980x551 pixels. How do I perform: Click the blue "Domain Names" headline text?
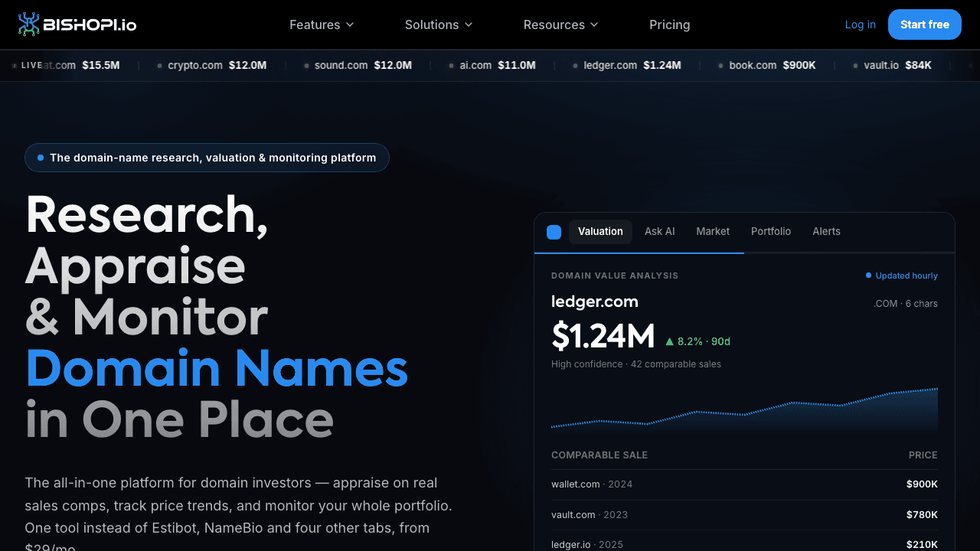point(217,368)
